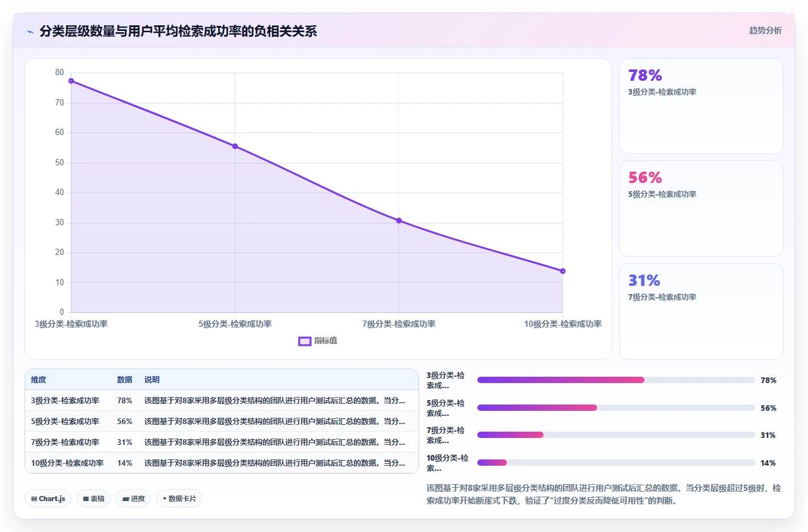Screen dimensions: 808x532
Task: Click the 14% progress bar
Action: click(616, 463)
